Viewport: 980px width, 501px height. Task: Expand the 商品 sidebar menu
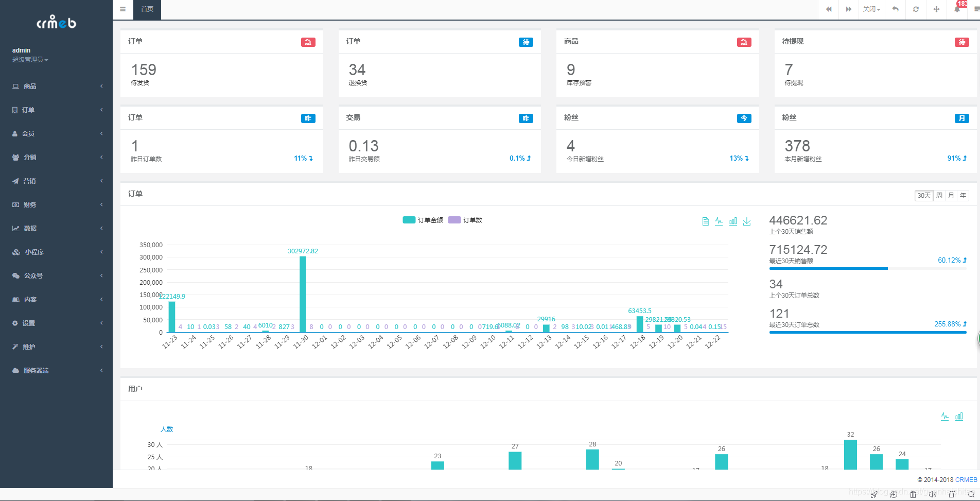coord(57,86)
